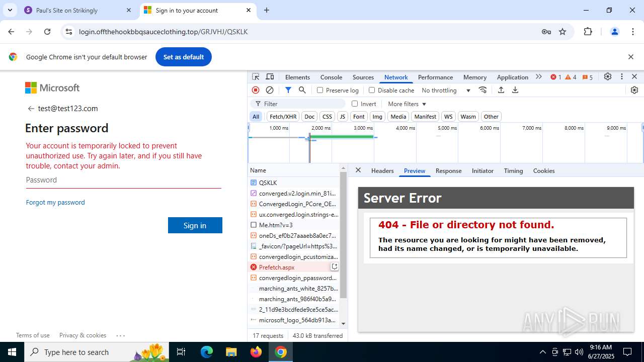The height and width of the screenshot is (362, 644).
Task: Click the Sign in button
Action: point(195,225)
